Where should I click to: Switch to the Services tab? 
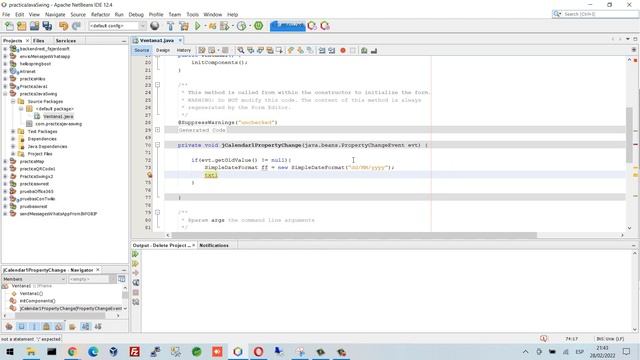[66, 41]
